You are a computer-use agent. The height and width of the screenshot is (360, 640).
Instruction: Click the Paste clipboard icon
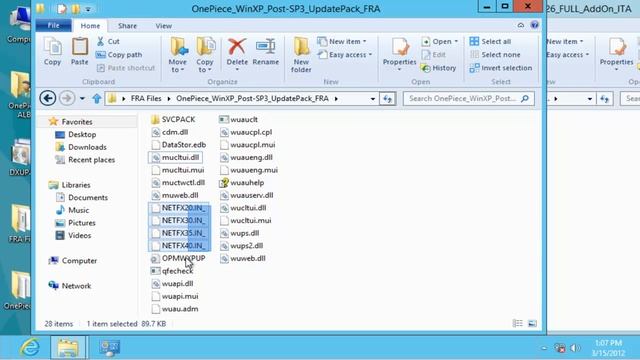[80, 51]
